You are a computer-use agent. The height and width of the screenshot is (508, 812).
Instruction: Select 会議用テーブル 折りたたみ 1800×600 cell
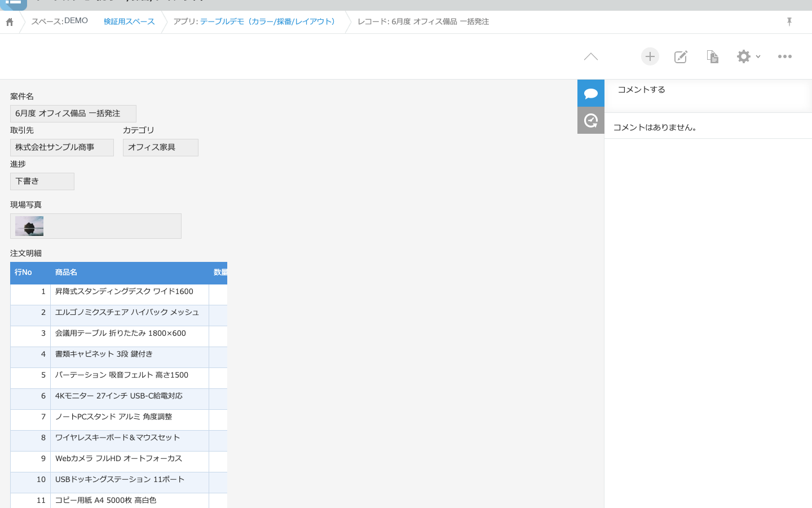[x=130, y=336]
